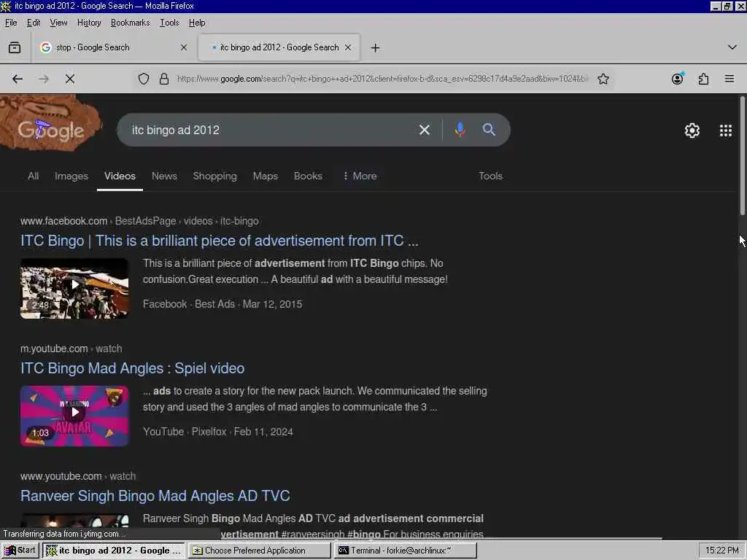This screenshot has height=560, width=747.
Task: Open the extensions puzzle icon
Action: coord(704,79)
